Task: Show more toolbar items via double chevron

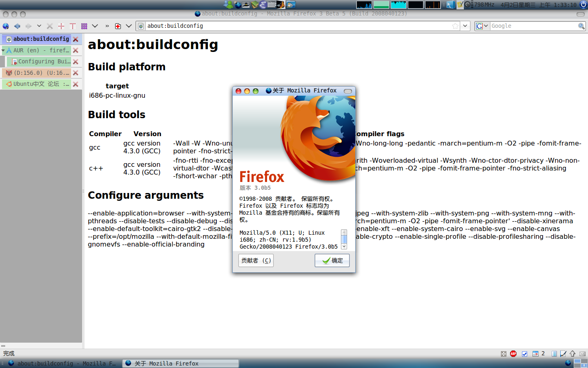Action: tap(107, 26)
